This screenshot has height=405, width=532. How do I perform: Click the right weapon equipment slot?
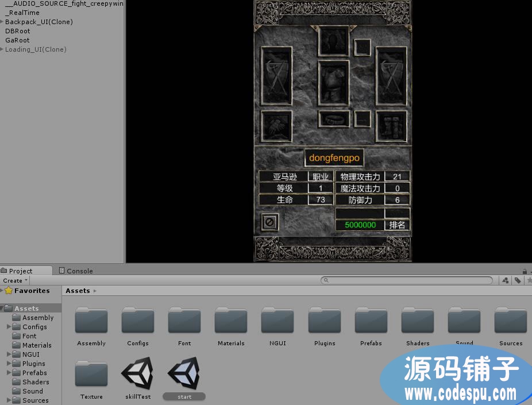point(391,76)
